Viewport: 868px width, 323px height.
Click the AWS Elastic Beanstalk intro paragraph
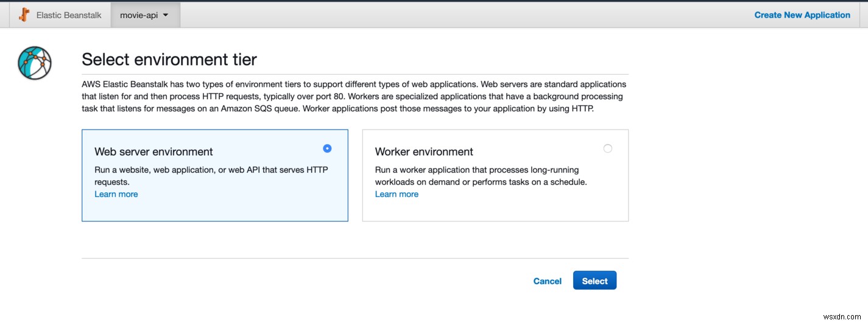[x=353, y=96]
